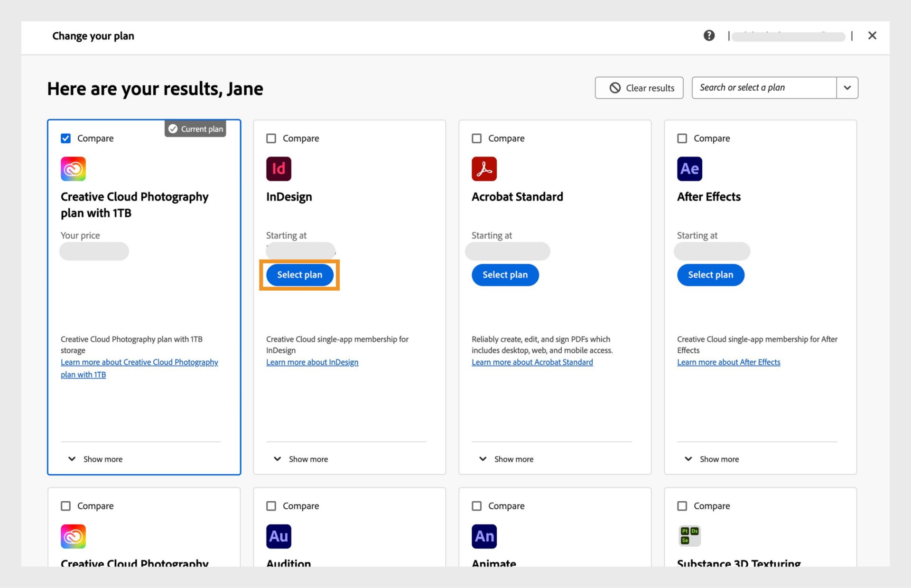The image size is (911, 588).
Task: Click the After Effects app icon
Action: pyautogui.click(x=689, y=169)
